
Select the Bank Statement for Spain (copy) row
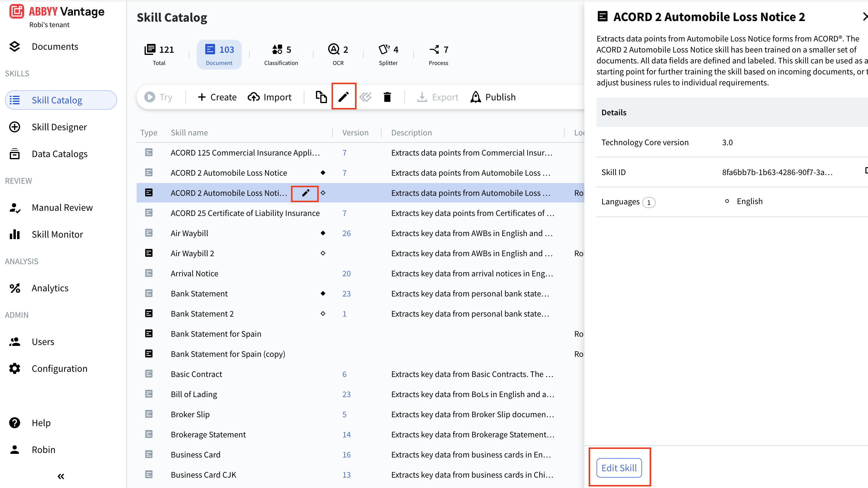pyautogui.click(x=360, y=354)
